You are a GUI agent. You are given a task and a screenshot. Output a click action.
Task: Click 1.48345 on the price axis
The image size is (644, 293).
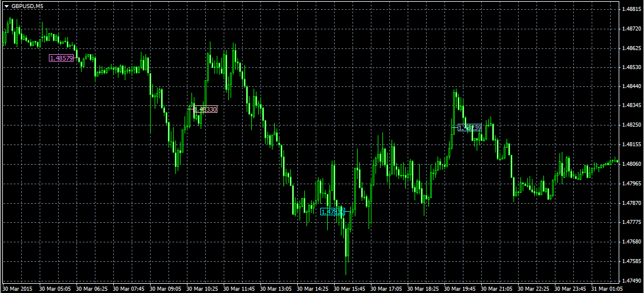click(x=632, y=105)
